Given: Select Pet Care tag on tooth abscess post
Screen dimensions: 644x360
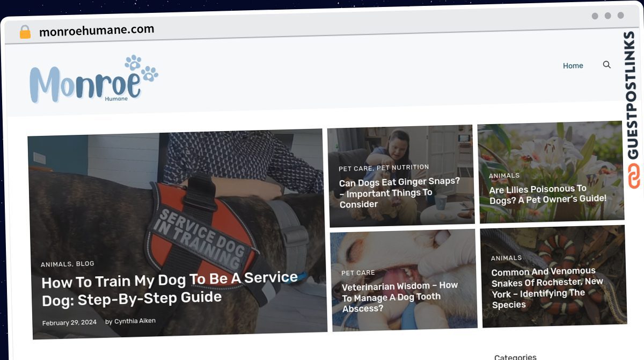Looking at the screenshot, I should pos(358,272).
